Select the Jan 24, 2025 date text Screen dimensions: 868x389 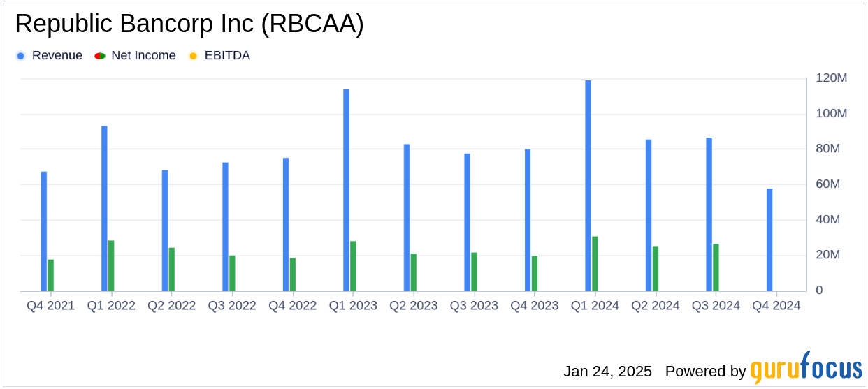tap(608, 372)
